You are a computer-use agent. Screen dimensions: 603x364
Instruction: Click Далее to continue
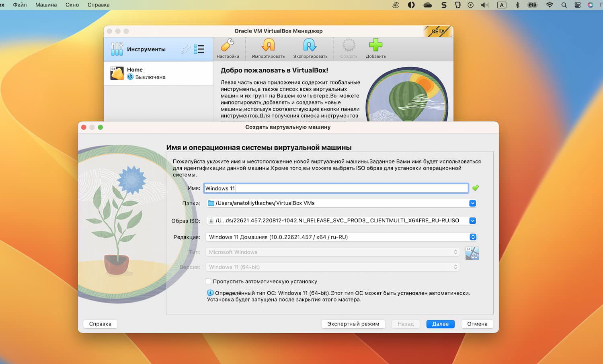tap(440, 324)
